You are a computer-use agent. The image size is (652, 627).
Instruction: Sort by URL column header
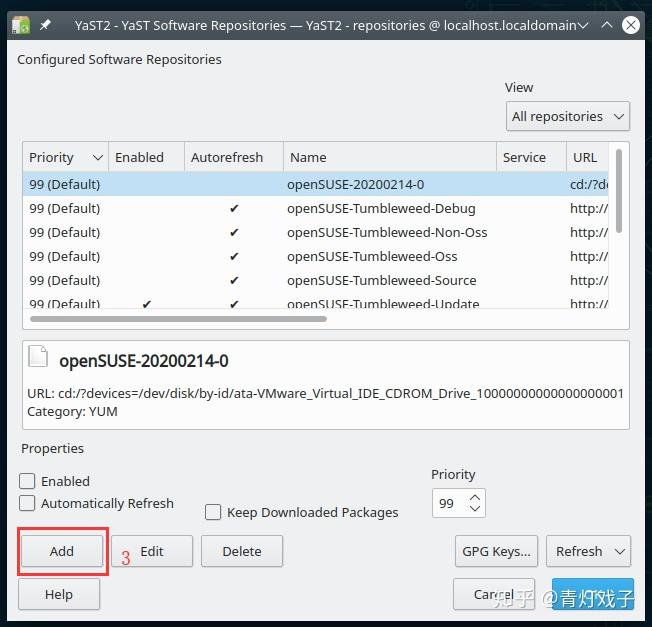point(587,157)
